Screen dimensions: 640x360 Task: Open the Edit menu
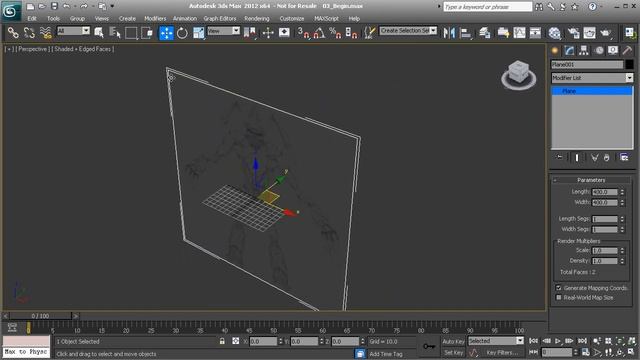tap(32, 18)
